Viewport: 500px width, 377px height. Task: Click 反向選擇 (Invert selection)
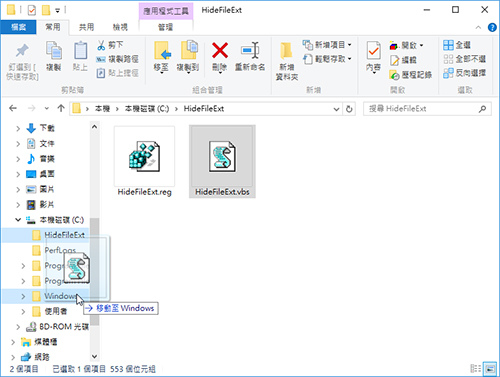point(464,73)
